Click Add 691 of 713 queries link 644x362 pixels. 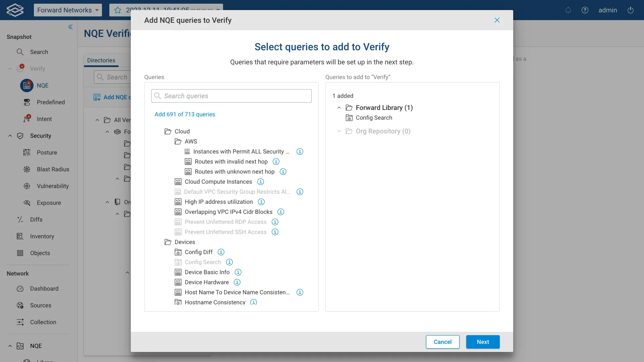pyautogui.click(x=185, y=114)
